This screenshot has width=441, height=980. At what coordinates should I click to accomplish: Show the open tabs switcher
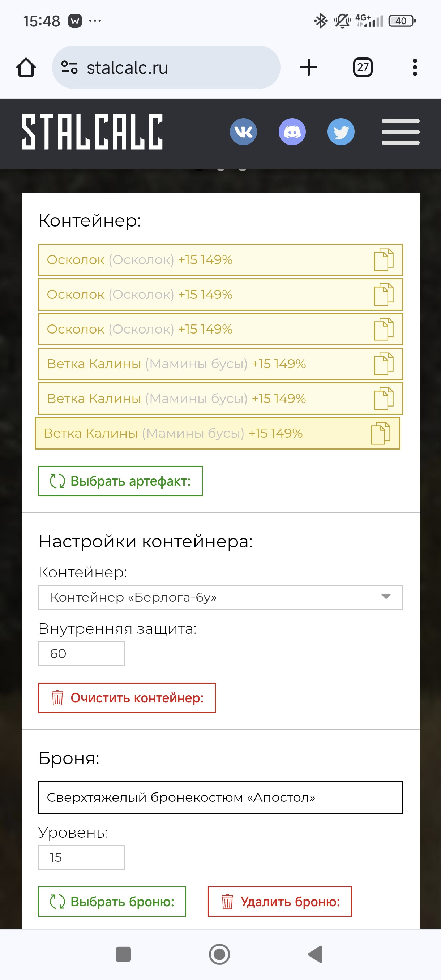[363, 68]
